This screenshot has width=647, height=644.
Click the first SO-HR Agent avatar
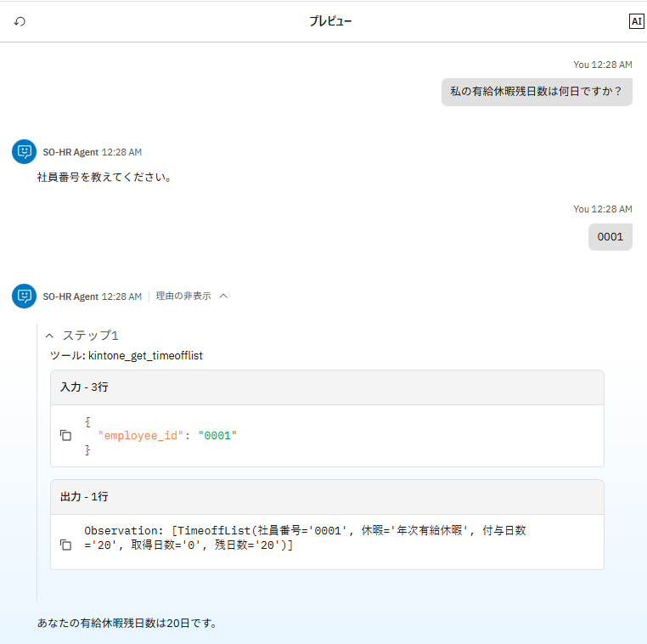(24, 151)
